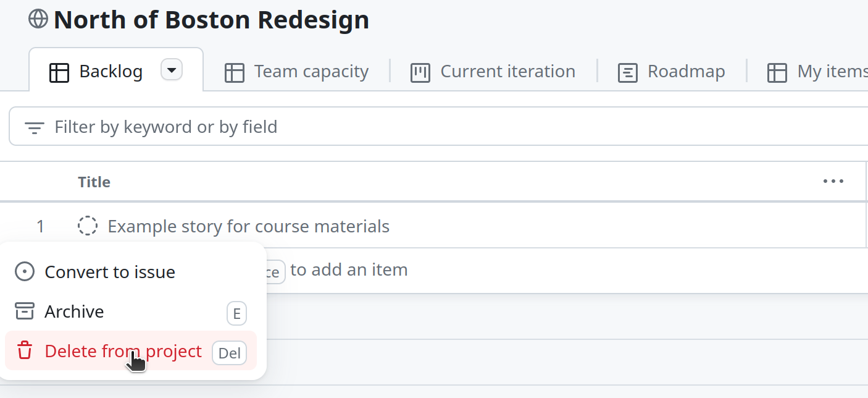Image resolution: width=868 pixels, height=398 pixels.
Task: Click the Backlog table icon
Action: pyautogui.click(x=59, y=72)
